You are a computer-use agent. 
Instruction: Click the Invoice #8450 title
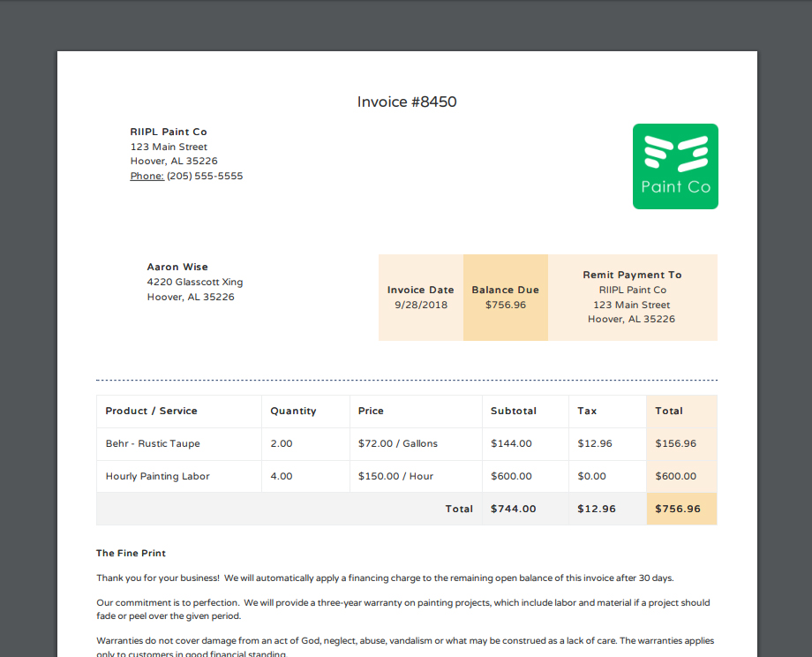pyautogui.click(x=406, y=102)
